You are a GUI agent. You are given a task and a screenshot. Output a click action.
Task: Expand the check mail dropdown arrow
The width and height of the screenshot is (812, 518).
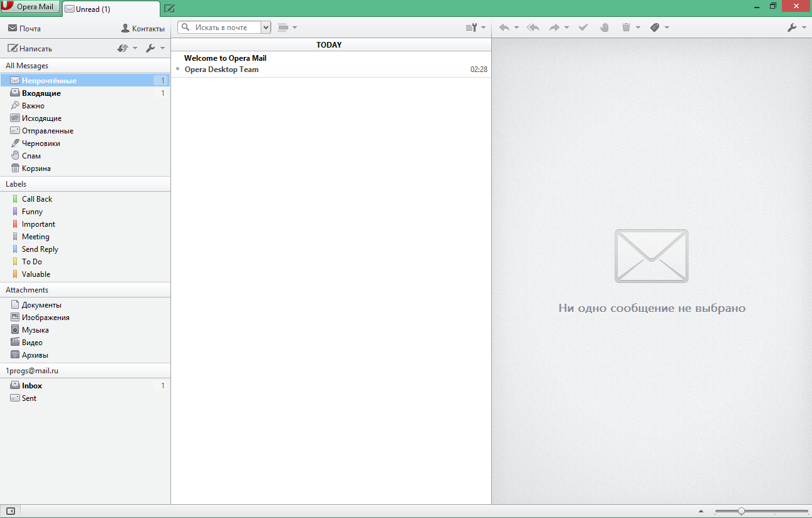pyautogui.click(x=135, y=48)
